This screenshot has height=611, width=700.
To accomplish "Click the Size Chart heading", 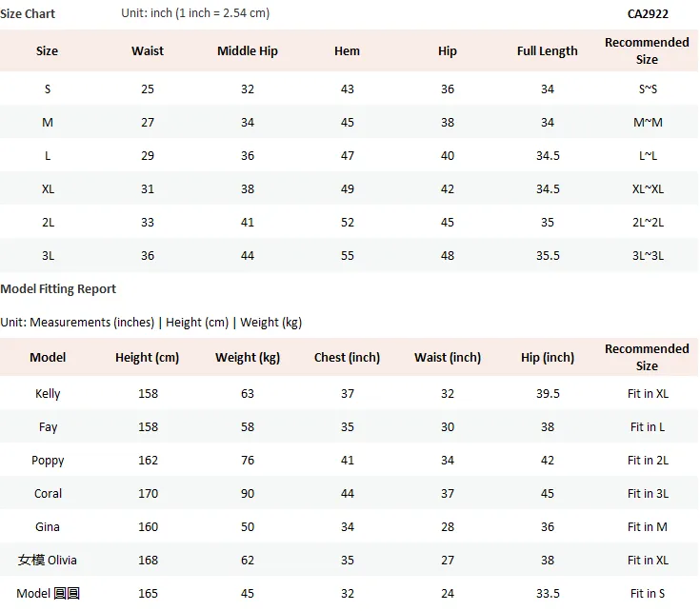I will [x=28, y=14].
